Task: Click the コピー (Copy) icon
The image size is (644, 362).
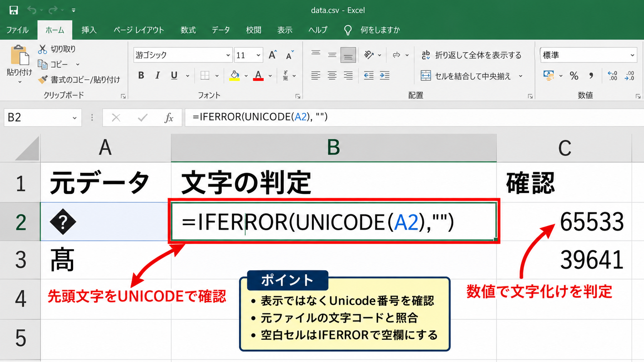Action: point(42,64)
